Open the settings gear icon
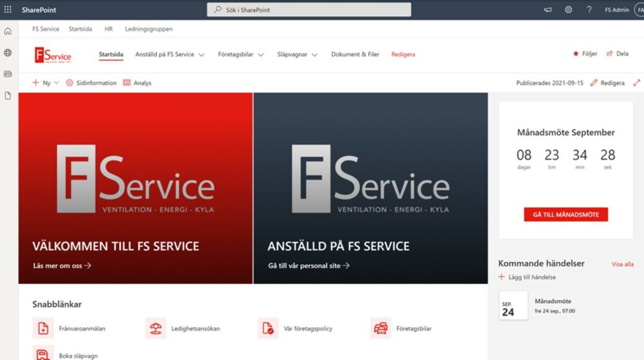 tap(569, 10)
